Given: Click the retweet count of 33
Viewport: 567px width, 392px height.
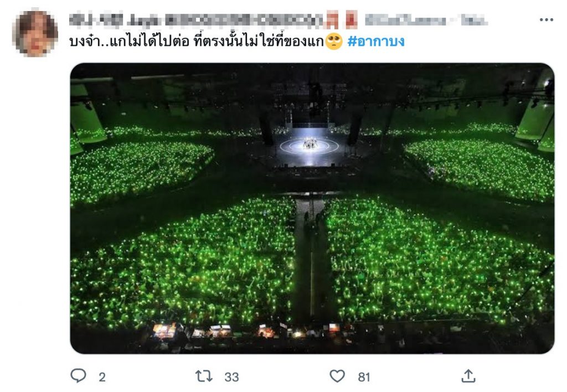Looking at the screenshot, I should (231, 377).
